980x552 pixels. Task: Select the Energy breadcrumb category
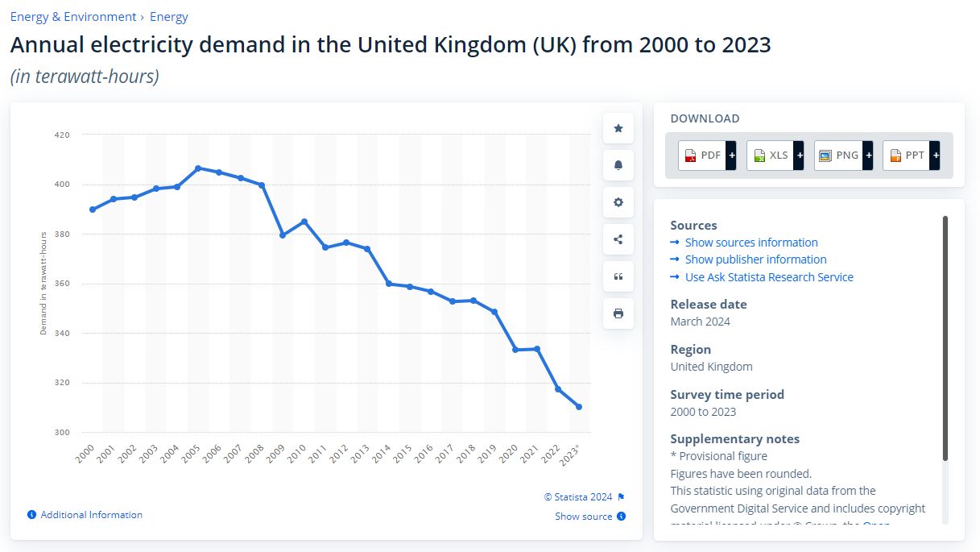(x=169, y=16)
